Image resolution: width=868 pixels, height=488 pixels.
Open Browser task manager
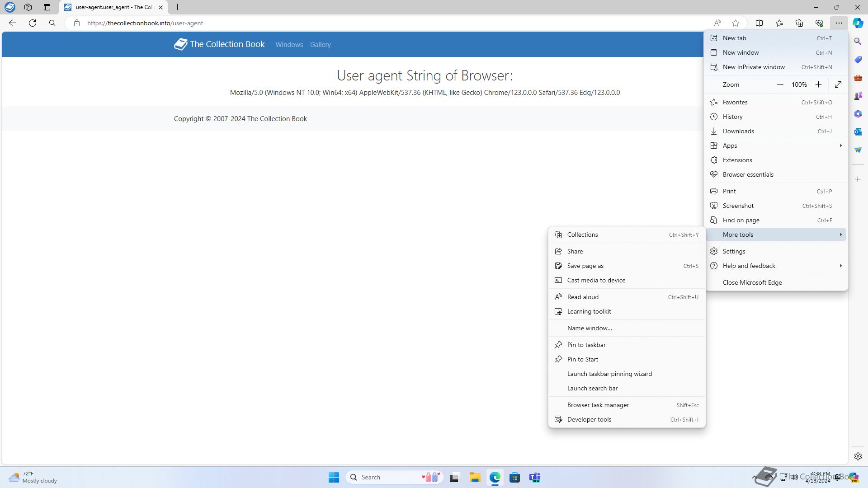[627, 405]
